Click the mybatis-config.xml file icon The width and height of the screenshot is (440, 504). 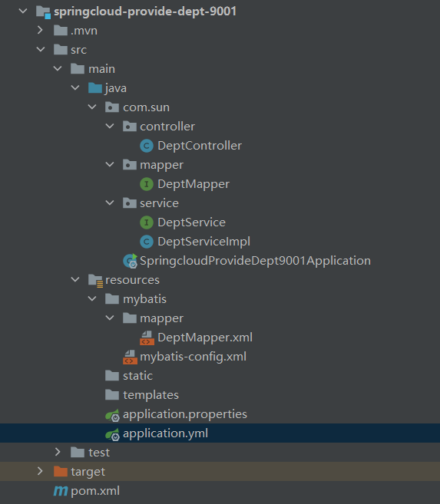[x=130, y=357]
